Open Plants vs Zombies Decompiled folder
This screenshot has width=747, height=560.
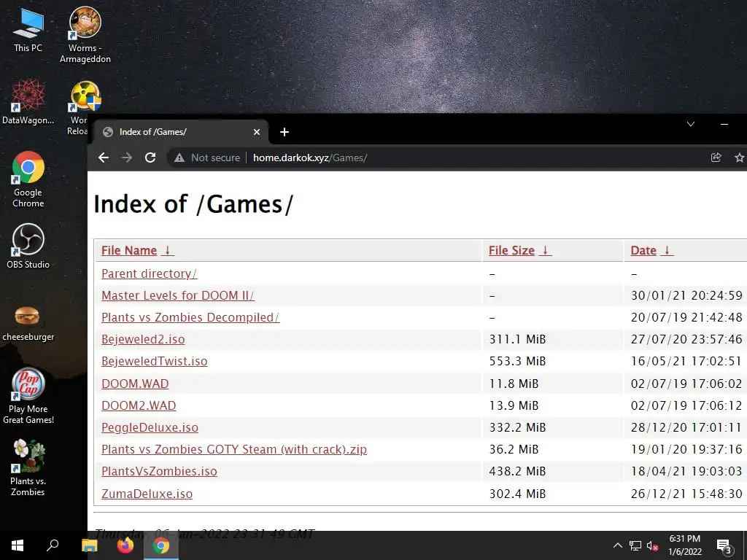pos(190,318)
